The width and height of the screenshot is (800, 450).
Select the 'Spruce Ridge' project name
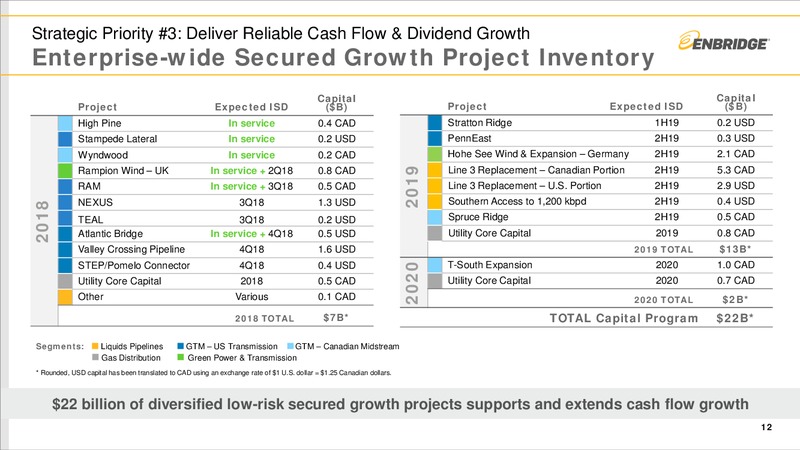[478, 217]
